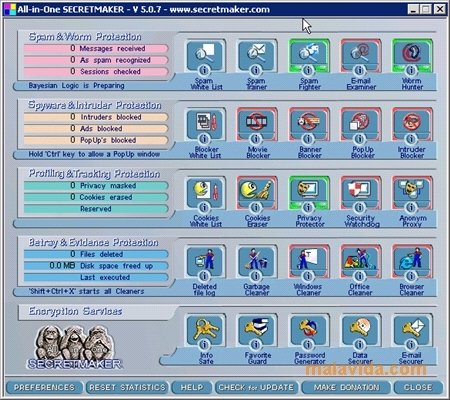Toggle the E-mail Examiner module icon
The width and height of the screenshot is (450, 400).
point(360,55)
